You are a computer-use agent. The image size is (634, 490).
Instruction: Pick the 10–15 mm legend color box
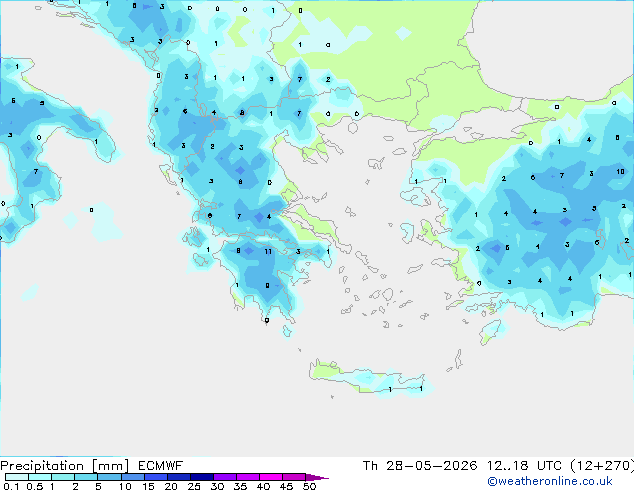coord(132,477)
